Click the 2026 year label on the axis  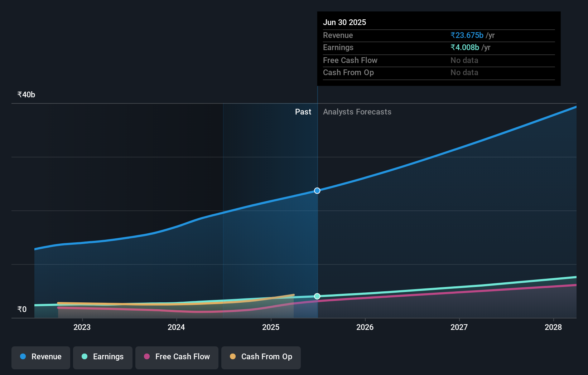(365, 327)
